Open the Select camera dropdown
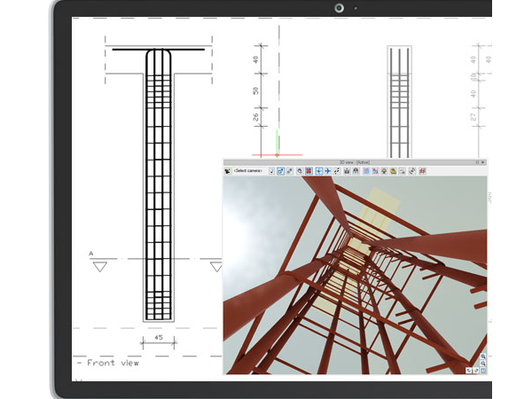Viewport: 532px width, 399px height. tap(248, 170)
